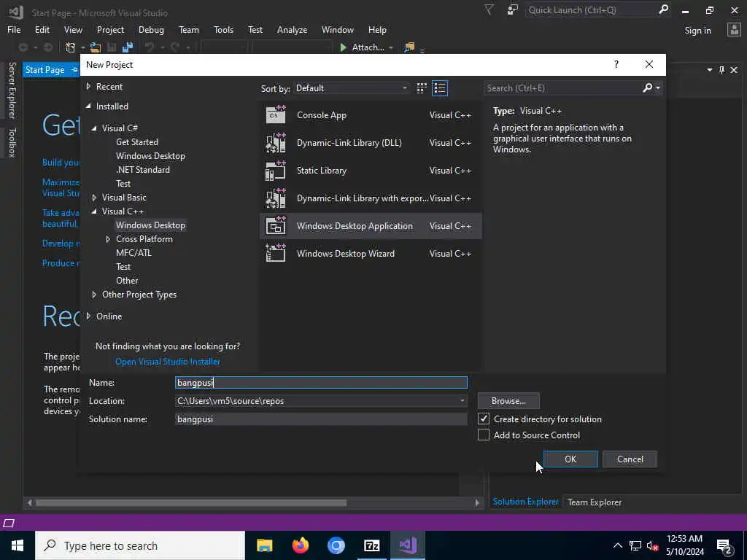Screen dimensions: 747x560
Task: Uncheck Create directory for solution
Action: coord(484,419)
